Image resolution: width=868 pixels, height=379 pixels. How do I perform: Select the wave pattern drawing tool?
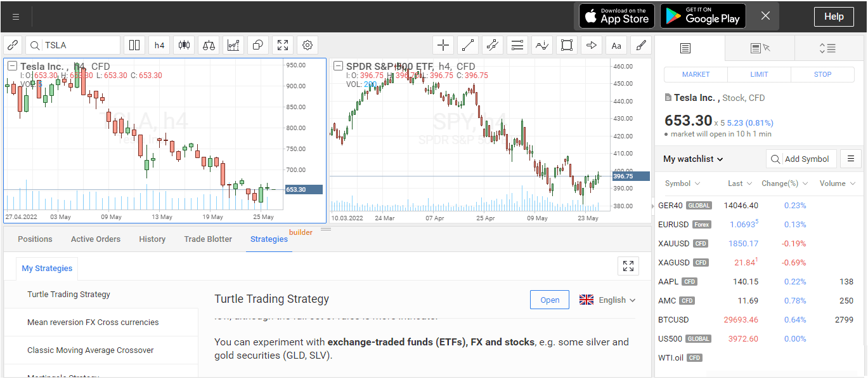(x=542, y=45)
